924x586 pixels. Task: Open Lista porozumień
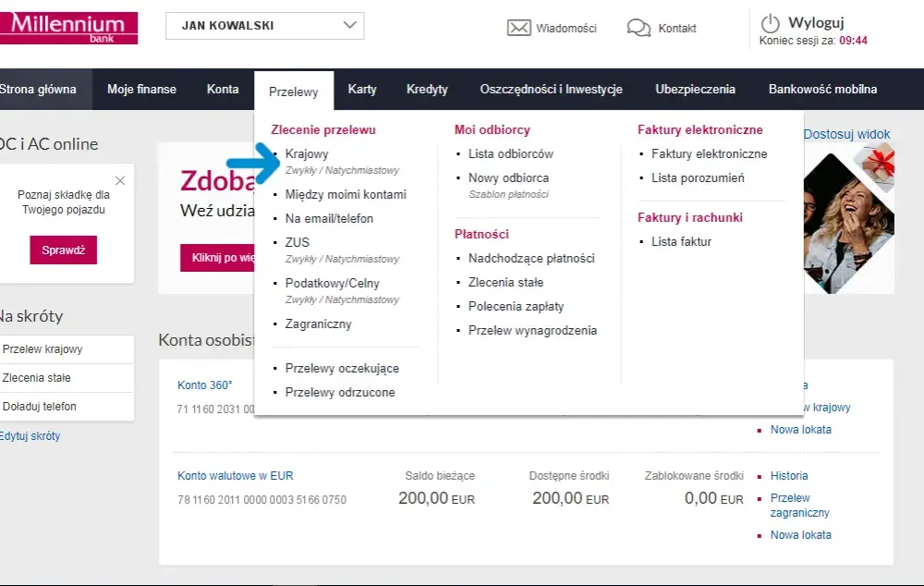click(x=698, y=178)
